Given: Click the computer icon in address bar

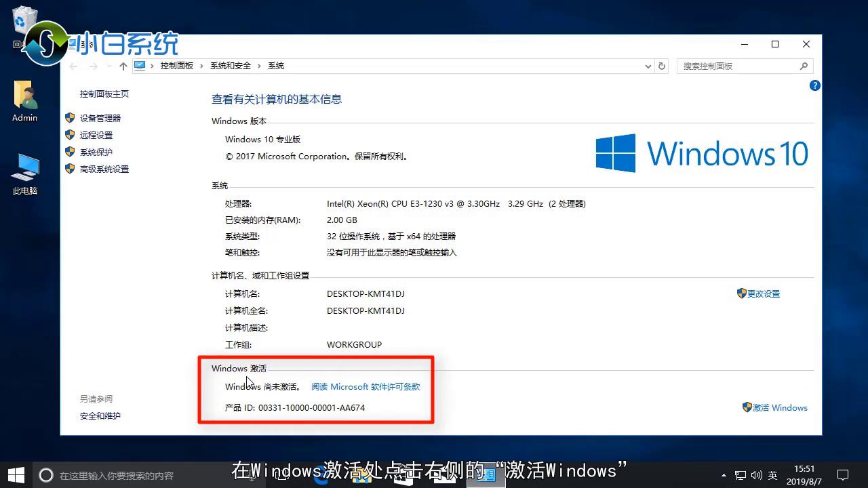Looking at the screenshot, I should coord(140,66).
